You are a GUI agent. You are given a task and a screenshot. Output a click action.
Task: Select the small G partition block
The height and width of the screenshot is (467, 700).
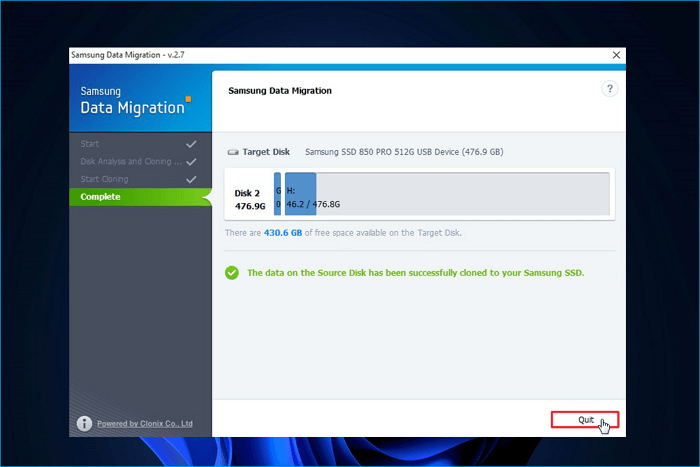coord(278,194)
